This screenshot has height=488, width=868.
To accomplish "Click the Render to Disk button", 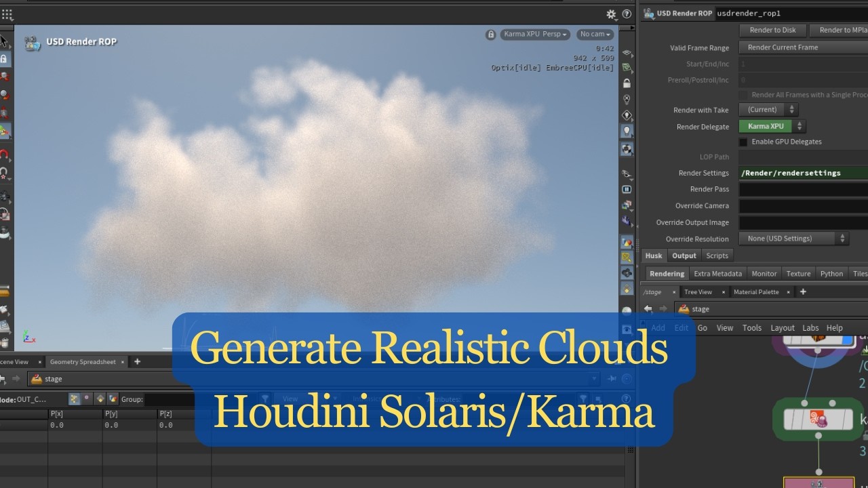I will point(772,30).
